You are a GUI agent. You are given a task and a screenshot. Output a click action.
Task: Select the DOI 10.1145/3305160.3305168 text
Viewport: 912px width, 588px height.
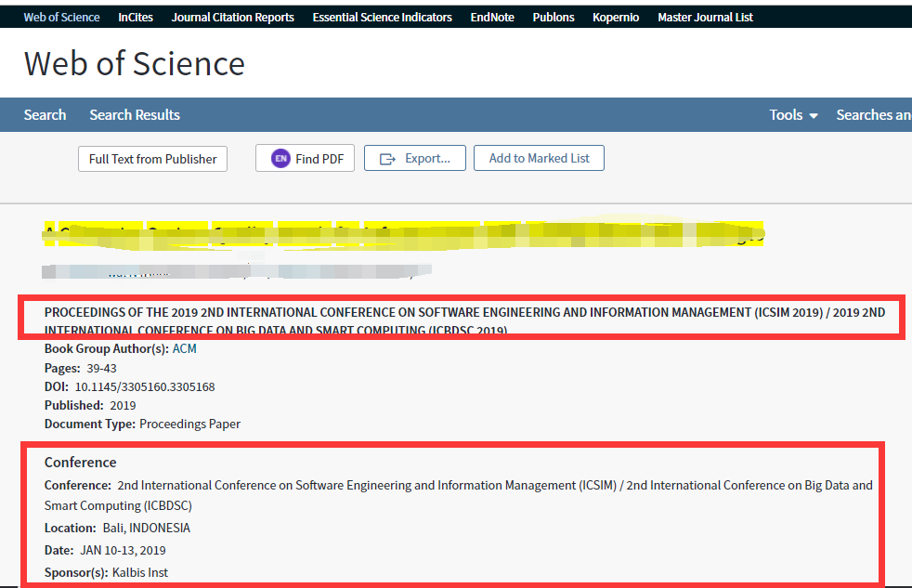point(145,386)
